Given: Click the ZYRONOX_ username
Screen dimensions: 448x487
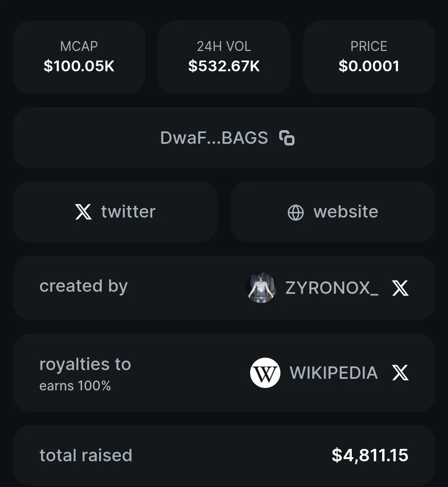Looking at the screenshot, I should coord(332,288).
